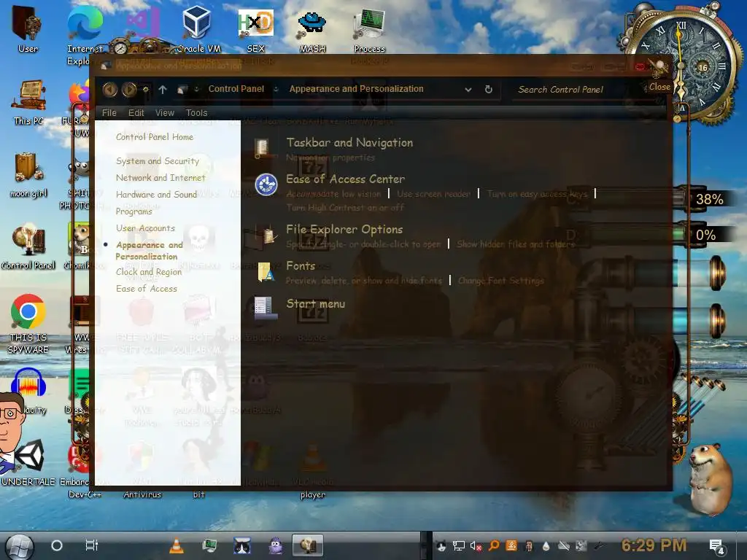Go up one level with Up arrow
747x560 pixels.
(x=163, y=90)
